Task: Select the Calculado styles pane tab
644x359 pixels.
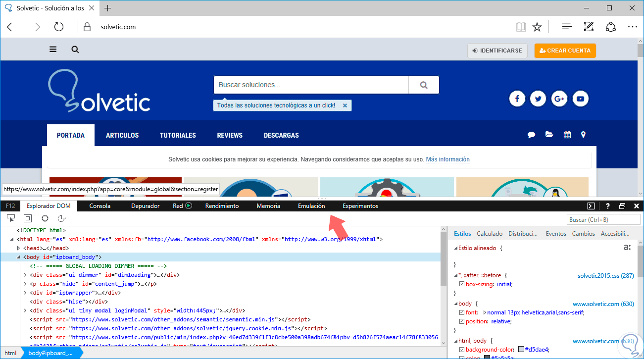Action: coord(490,234)
